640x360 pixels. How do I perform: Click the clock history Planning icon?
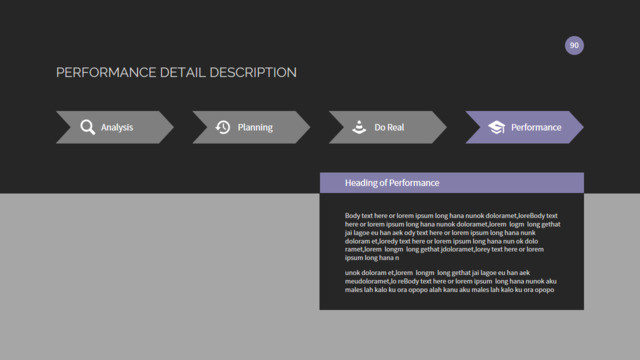click(223, 127)
